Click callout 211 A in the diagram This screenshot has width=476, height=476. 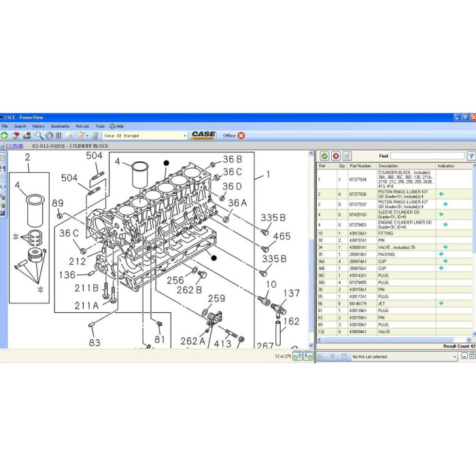86,306
